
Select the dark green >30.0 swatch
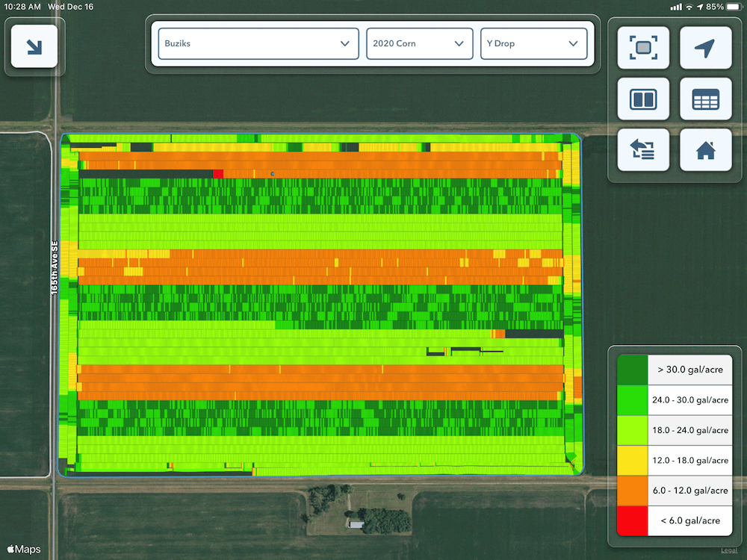(632, 370)
